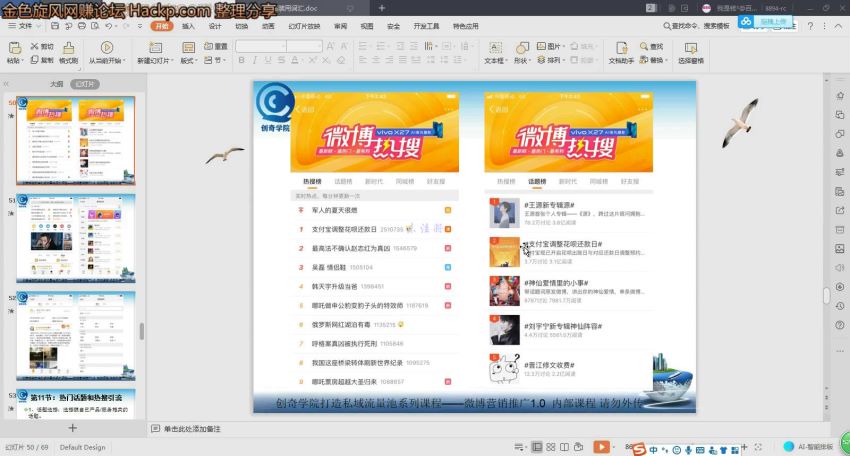Open a new document tab with plus
The height and width of the screenshot is (456, 850).
382,8
